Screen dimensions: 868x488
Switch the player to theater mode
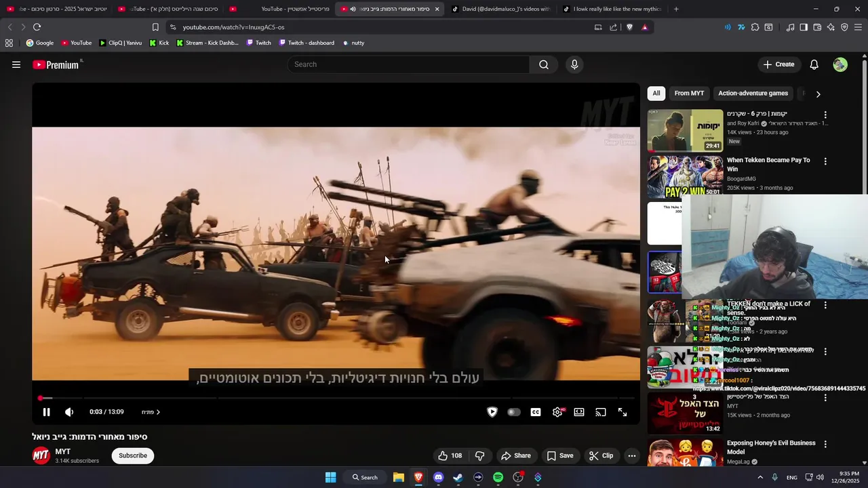pos(579,412)
